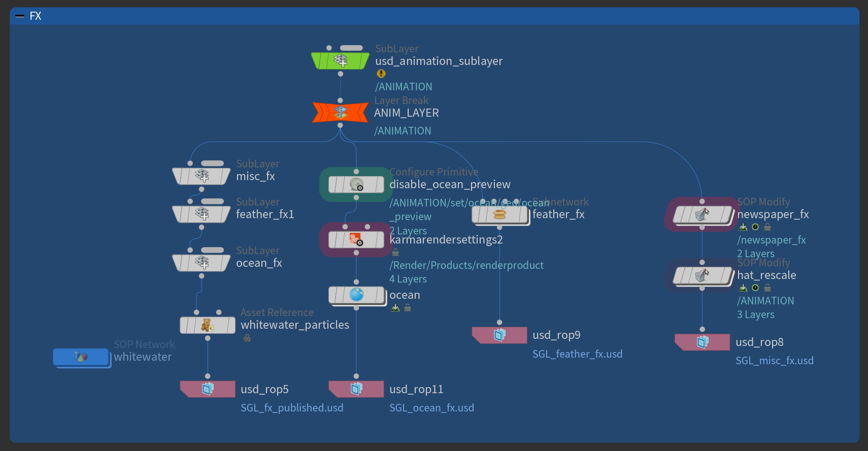Select the feather_fx Subnetwork node

[x=500, y=215]
